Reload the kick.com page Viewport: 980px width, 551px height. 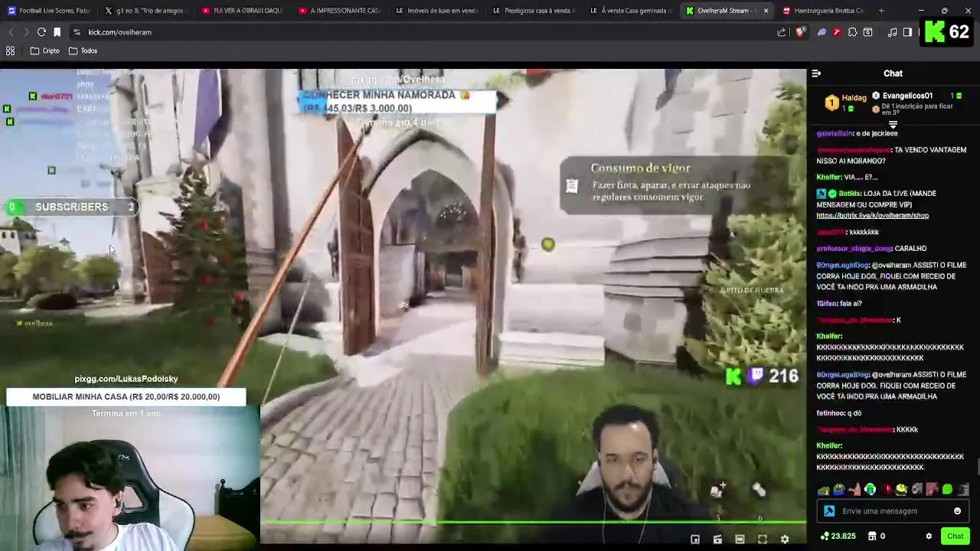pyautogui.click(x=41, y=32)
